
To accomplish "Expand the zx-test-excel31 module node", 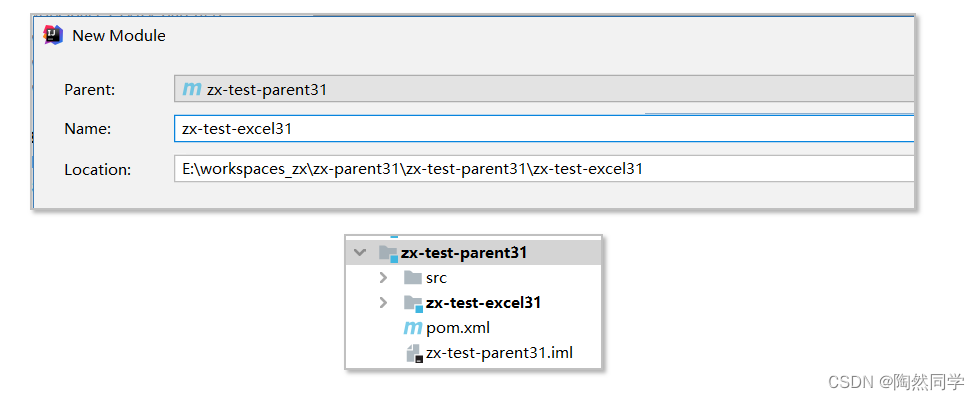I will 384,303.
